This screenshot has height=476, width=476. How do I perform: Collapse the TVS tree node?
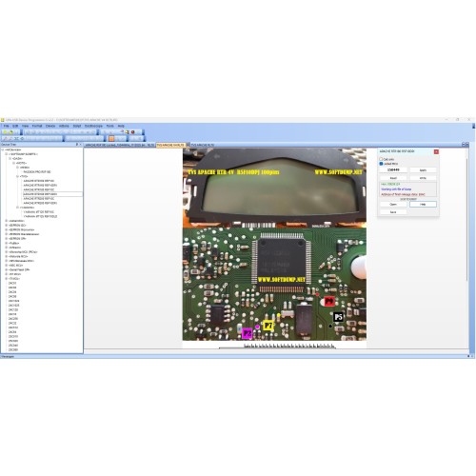(x=18, y=176)
